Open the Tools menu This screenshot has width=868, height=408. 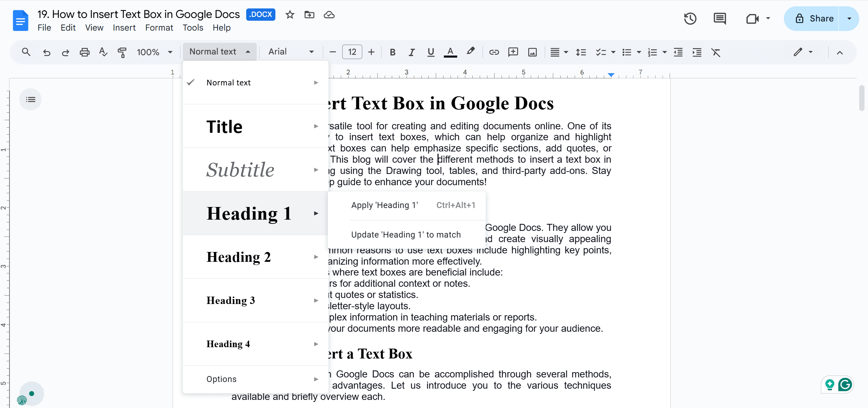tap(193, 28)
